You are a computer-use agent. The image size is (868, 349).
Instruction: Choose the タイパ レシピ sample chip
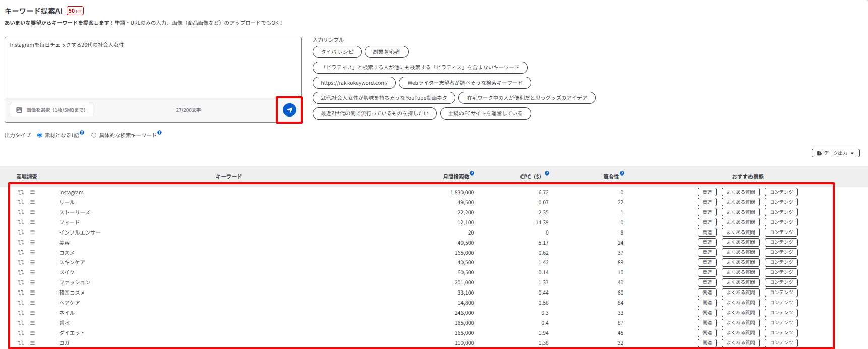337,52
